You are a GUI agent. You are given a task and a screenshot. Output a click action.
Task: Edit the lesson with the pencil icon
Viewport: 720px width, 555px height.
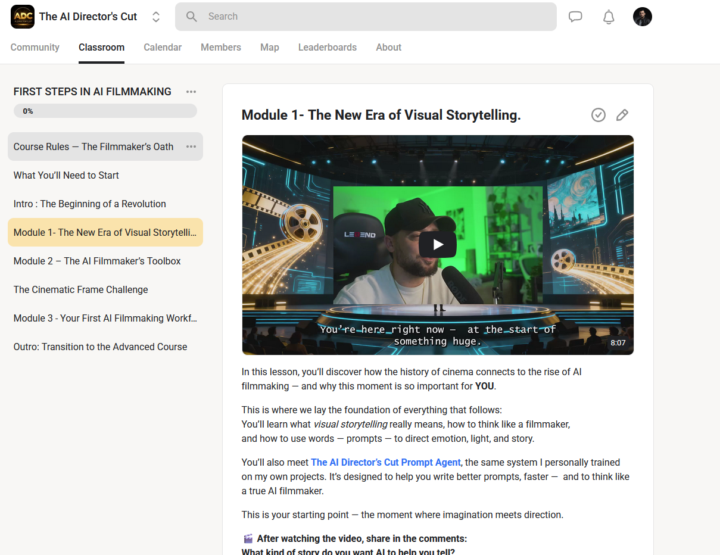(x=622, y=115)
